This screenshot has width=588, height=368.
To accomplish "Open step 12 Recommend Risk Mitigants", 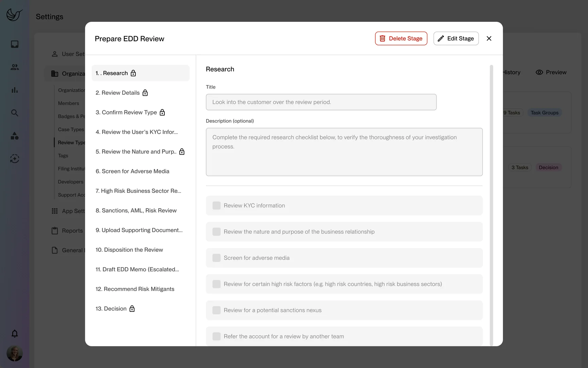I will point(141,289).
